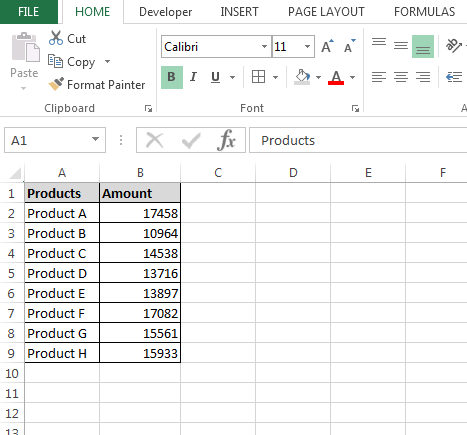This screenshot has width=467, height=435.
Task: Select the cell containing 10964
Action: tap(140, 233)
